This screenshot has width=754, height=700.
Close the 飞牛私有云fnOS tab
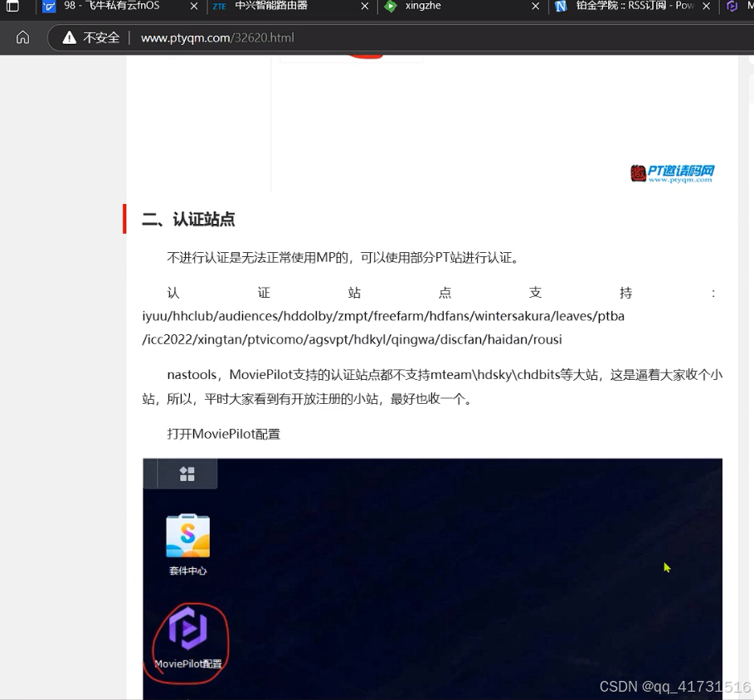pos(194,7)
